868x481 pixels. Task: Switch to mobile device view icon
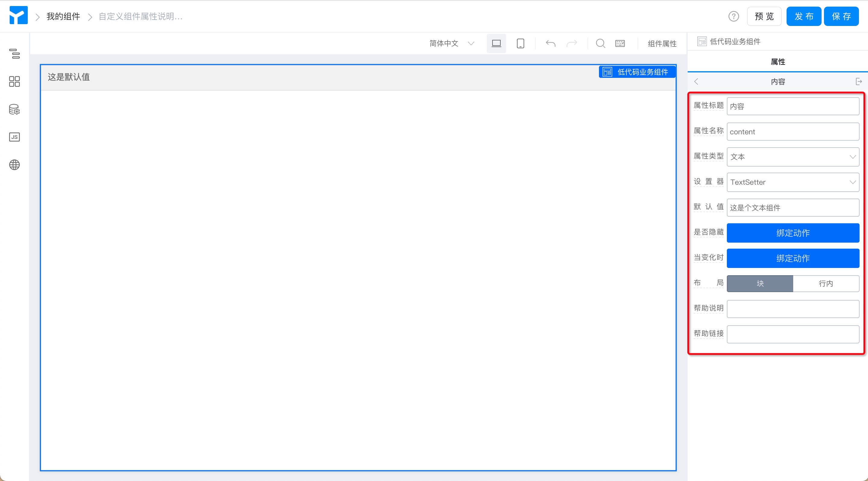coord(521,43)
